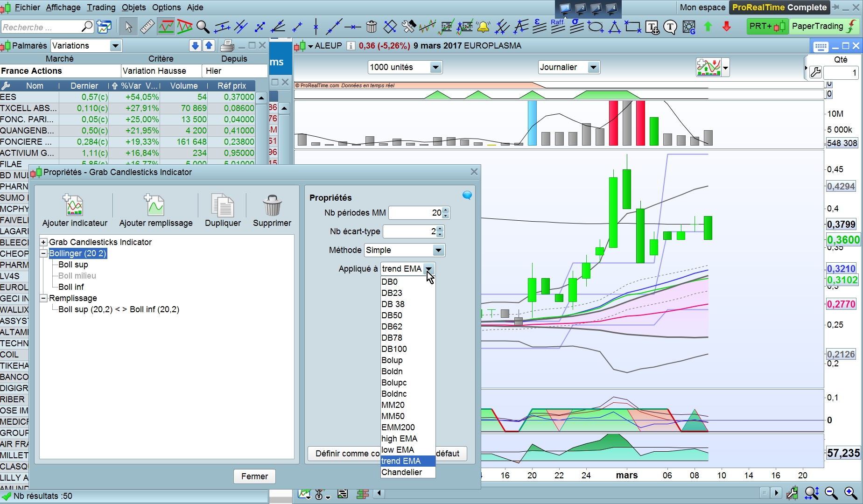The image size is (863, 504).
Task: Click the green up arrow tool
Action: (708, 27)
